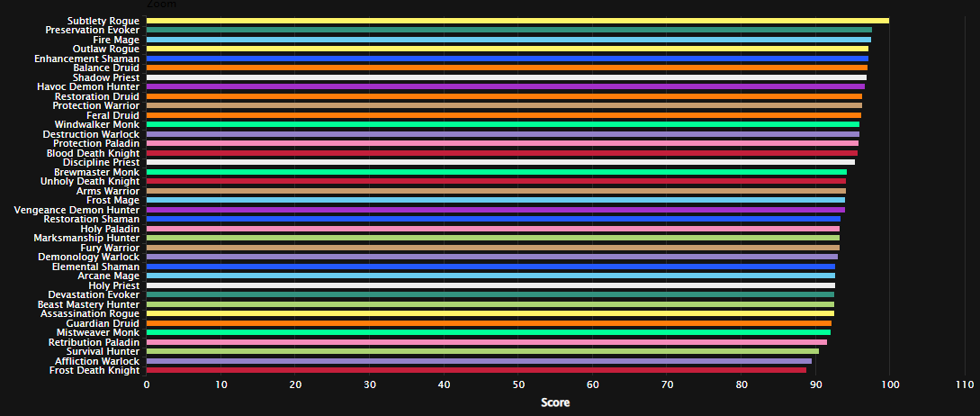Click the 'Retribution Paladin' label
980x416 pixels.
[94, 343]
